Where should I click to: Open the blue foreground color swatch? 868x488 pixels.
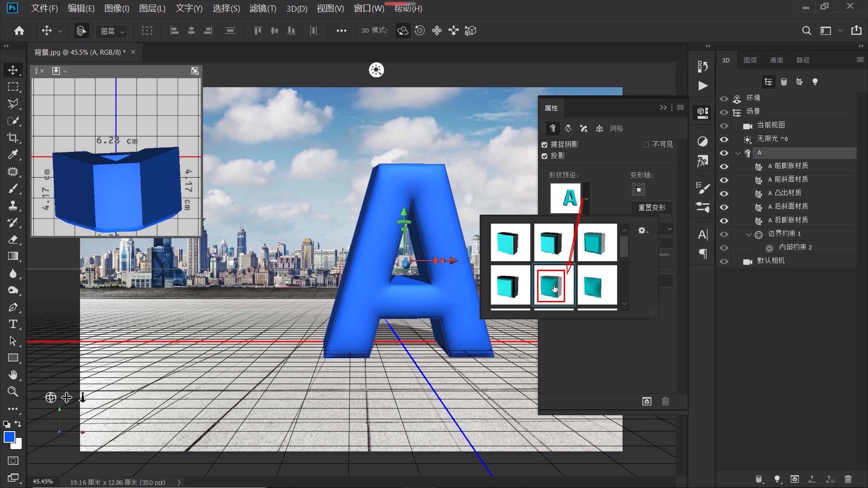tap(9, 437)
